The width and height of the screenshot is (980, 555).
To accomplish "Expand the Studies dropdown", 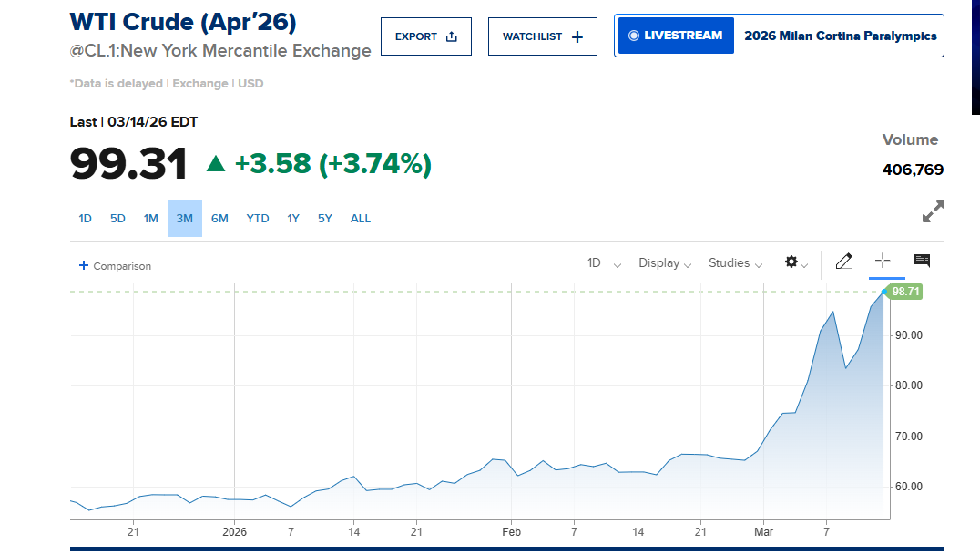I will (735, 263).
